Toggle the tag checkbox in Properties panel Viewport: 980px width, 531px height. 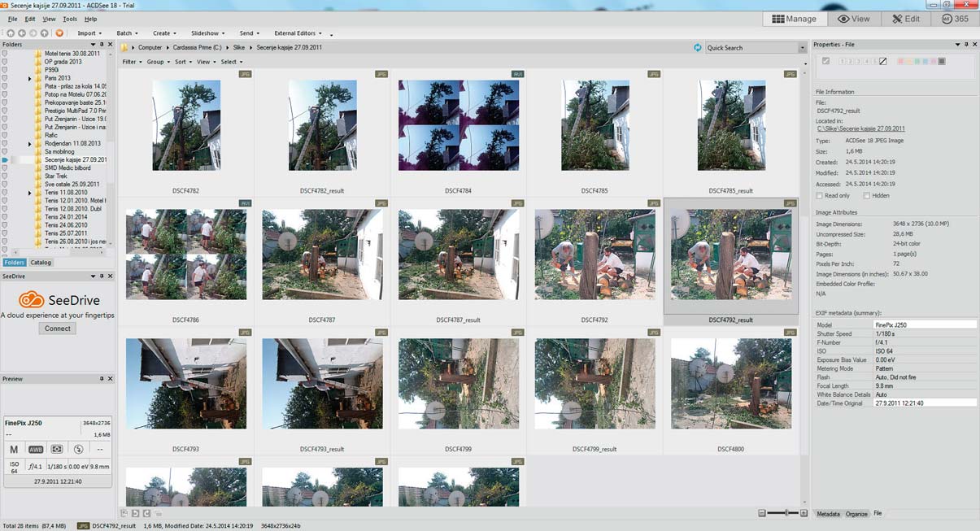pyautogui.click(x=825, y=61)
